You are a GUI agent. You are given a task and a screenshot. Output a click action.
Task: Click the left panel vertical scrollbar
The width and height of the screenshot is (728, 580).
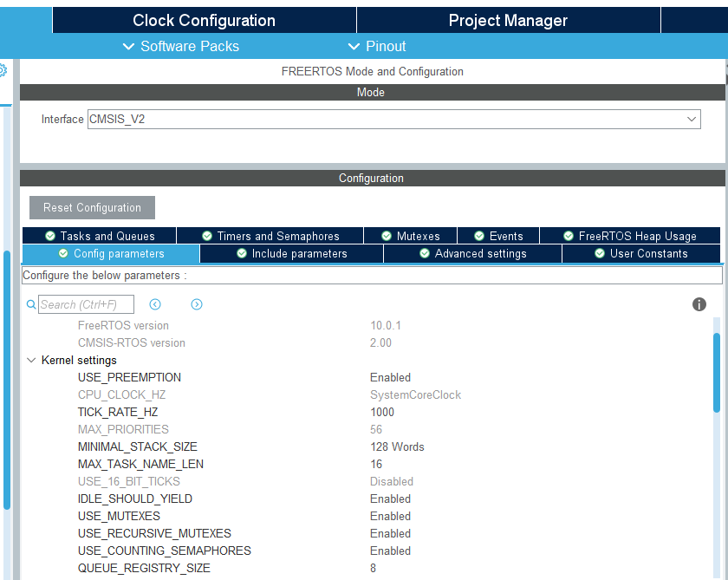(x=7, y=380)
